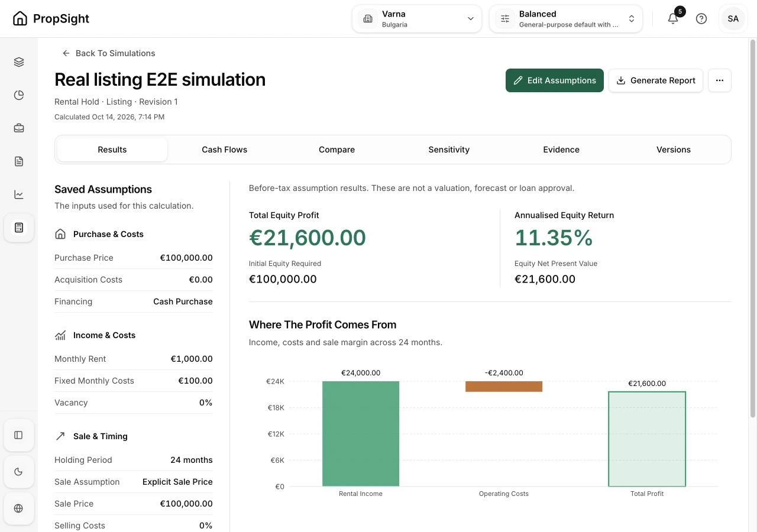Click the Cash Purchase financing value
This screenshot has width=757, height=532.
[183, 301]
